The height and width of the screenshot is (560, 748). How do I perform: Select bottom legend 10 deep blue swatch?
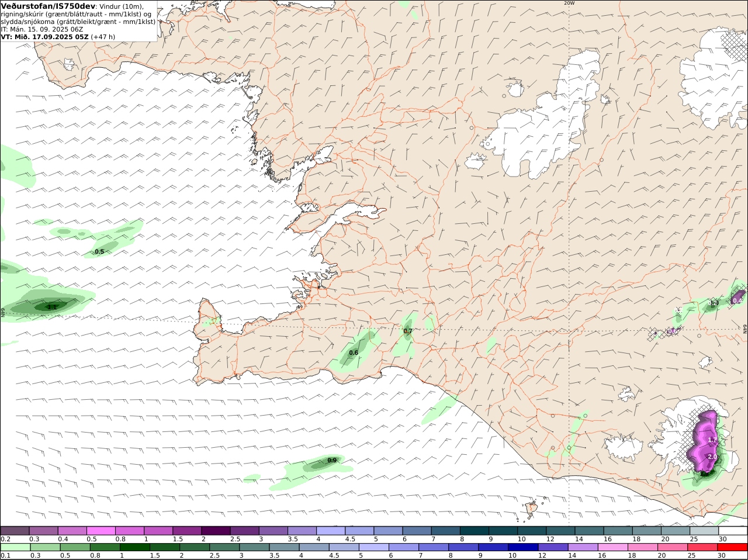click(x=523, y=547)
